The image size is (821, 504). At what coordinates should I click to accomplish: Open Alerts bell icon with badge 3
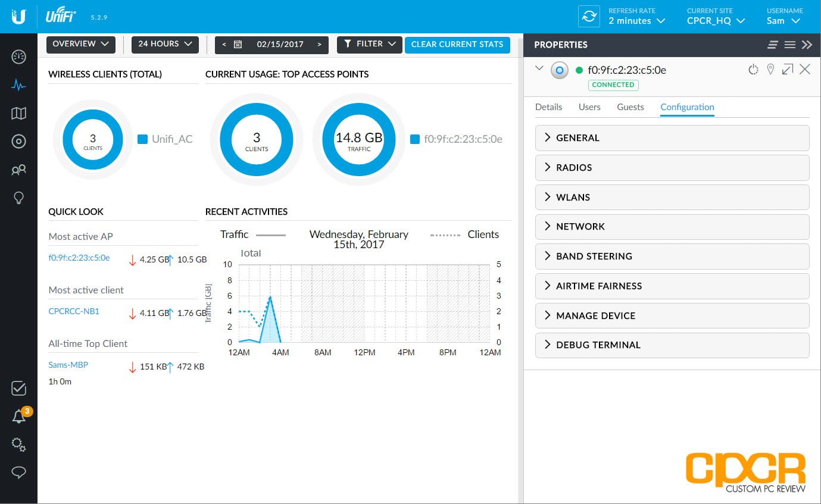[20, 416]
